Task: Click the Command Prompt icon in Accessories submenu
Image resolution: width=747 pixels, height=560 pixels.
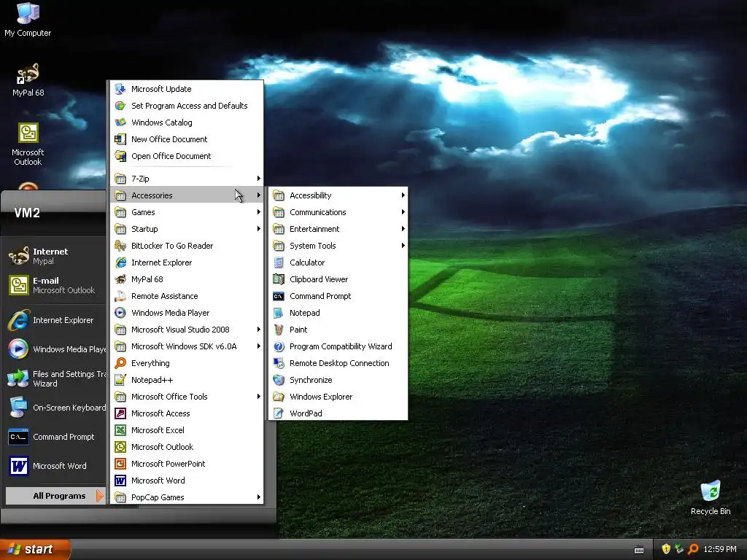Action: (x=279, y=296)
